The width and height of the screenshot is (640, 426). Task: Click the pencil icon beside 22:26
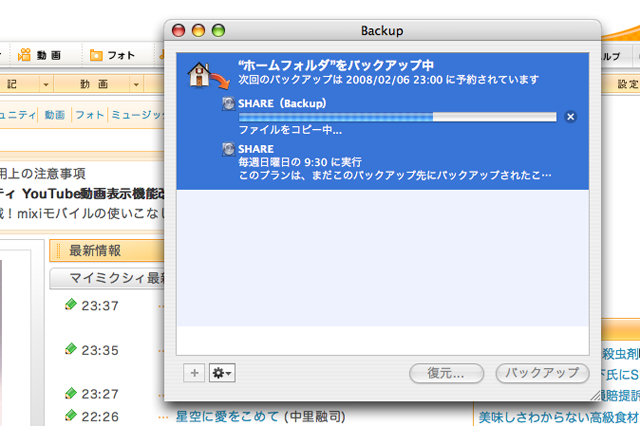coord(71,415)
